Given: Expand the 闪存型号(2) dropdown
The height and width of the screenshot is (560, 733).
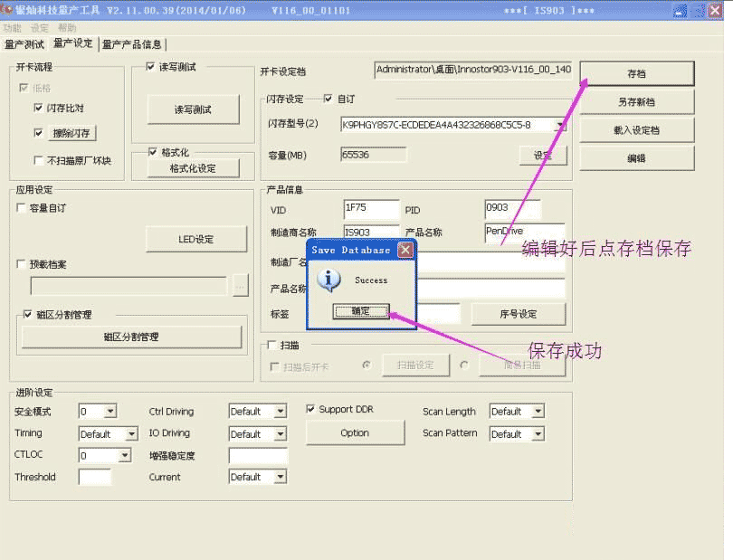Looking at the screenshot, I should (x=561, y=125).
